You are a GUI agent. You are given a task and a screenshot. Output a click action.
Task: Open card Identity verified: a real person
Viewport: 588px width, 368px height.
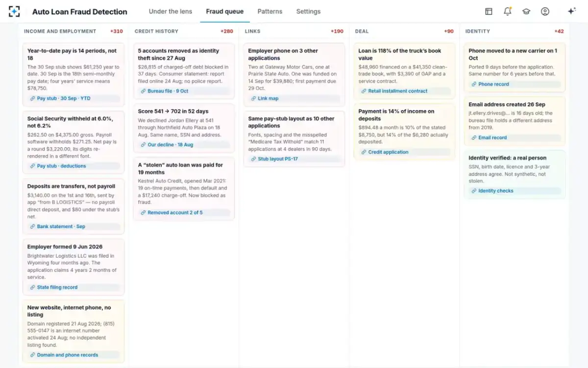point(514,175)
